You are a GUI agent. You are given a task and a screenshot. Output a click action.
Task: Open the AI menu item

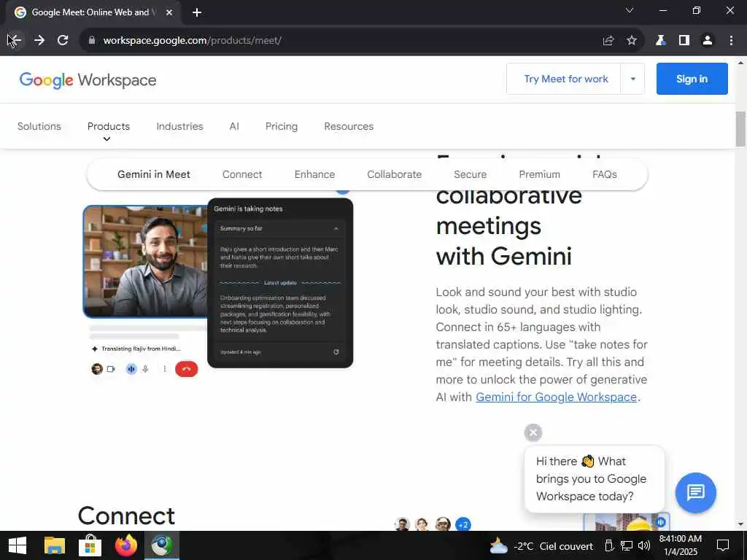pos(234,126)
